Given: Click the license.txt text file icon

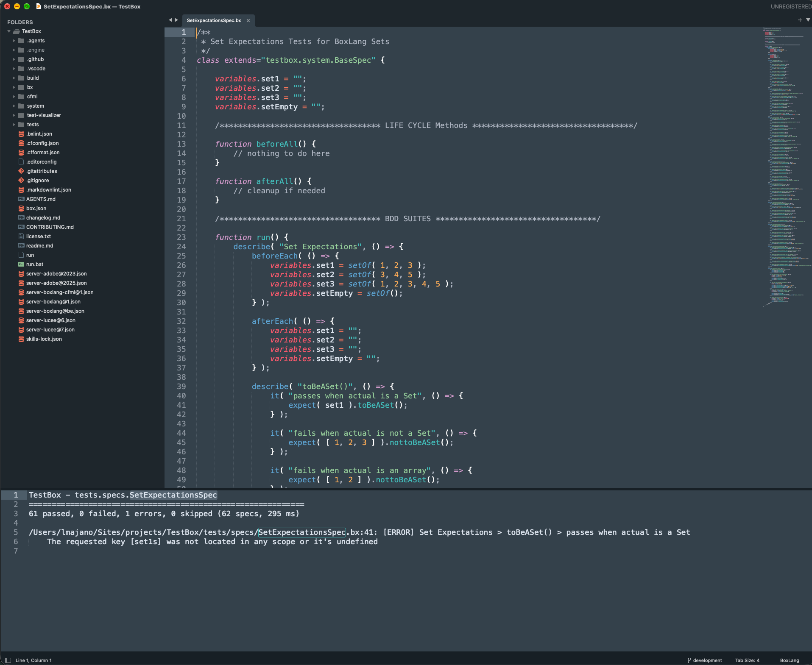Looking at the screenshot, I should [x=21, y=237].
